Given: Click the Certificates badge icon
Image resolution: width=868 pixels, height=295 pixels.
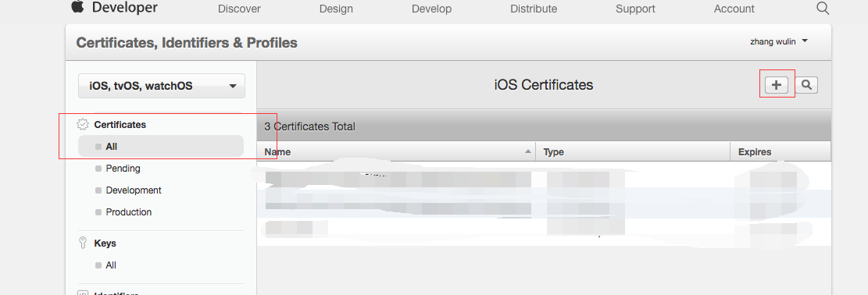Looking at the screenshot, I should pos(83,125).
